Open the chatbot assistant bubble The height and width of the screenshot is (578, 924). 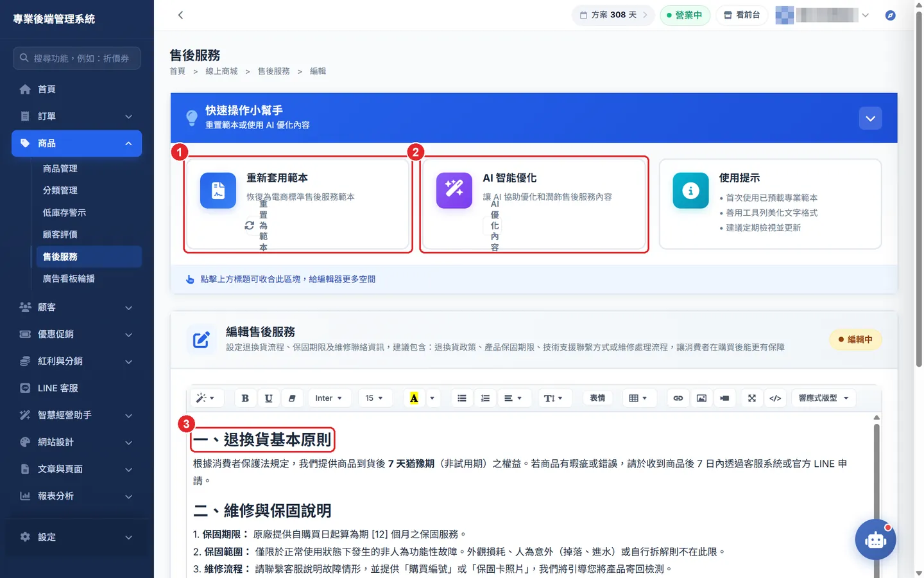[875, 539]
